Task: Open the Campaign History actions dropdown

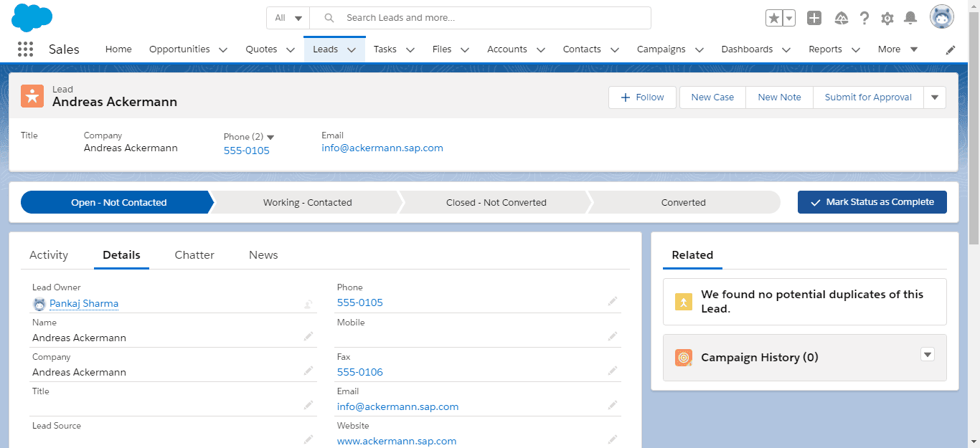Action: click(928, 354)
